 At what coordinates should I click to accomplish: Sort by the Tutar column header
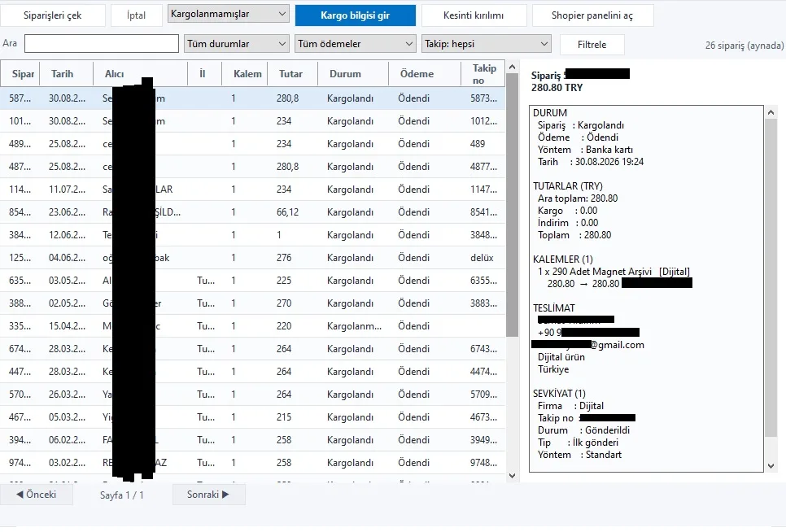click(292, 74)
